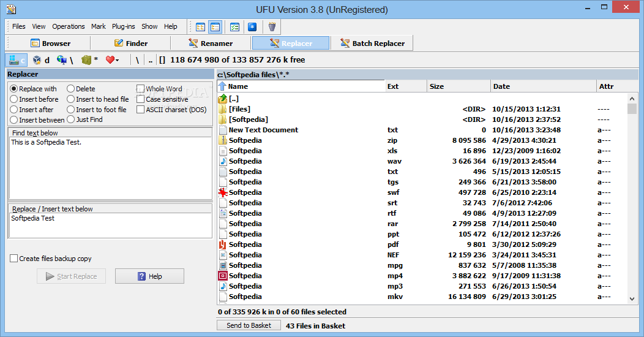Open the Help menu
644x337 pixels.
tap(170, 26)
